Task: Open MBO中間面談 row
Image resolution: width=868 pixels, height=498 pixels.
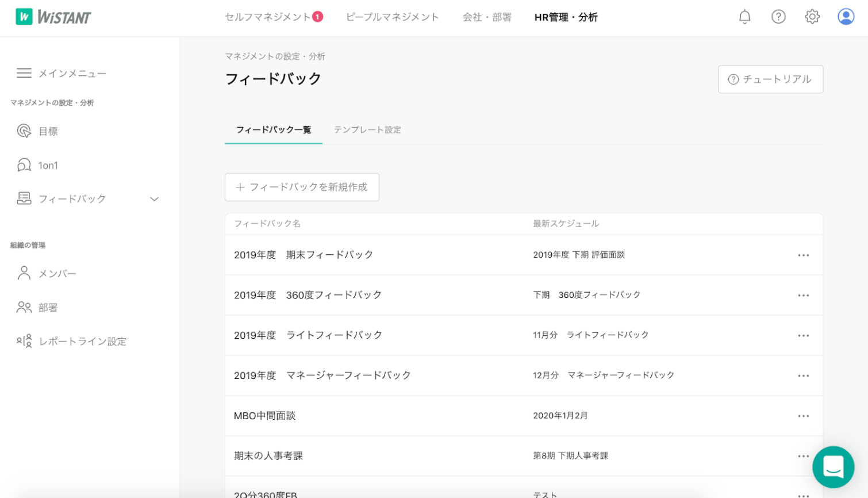Action: pyautogui.click(x=524, y=416)
